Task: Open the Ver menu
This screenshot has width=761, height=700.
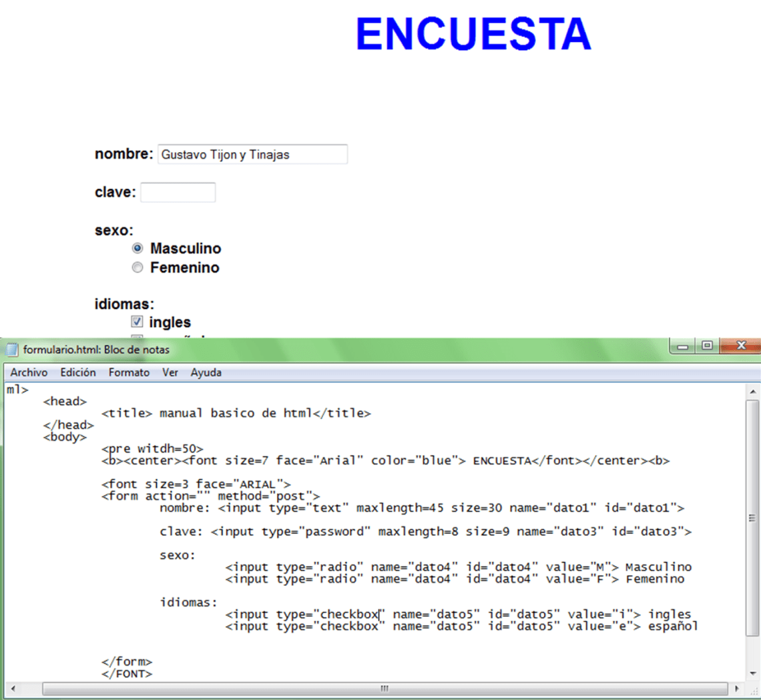Action: 170,372
